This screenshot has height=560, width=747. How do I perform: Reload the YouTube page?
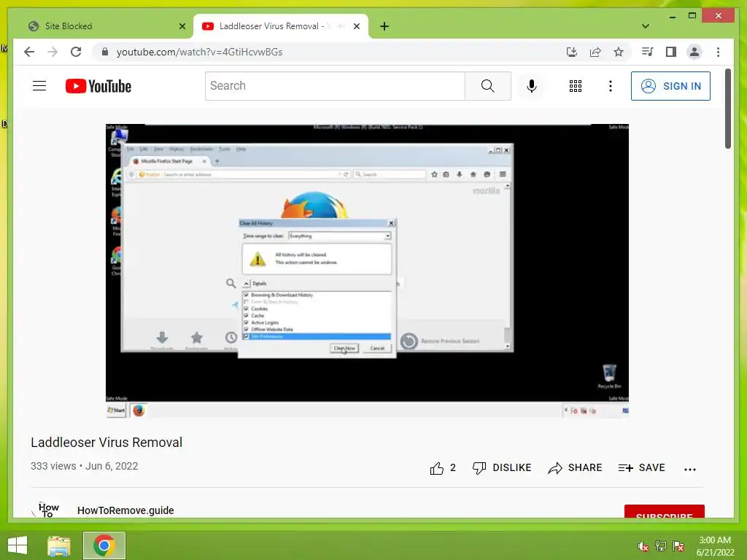(76, 52)
